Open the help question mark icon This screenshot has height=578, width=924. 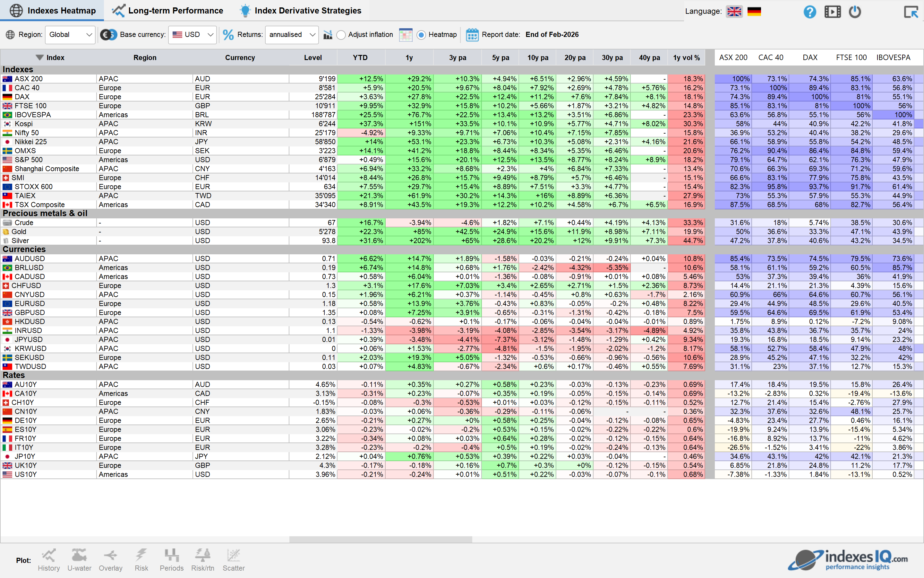click(809, 12)
